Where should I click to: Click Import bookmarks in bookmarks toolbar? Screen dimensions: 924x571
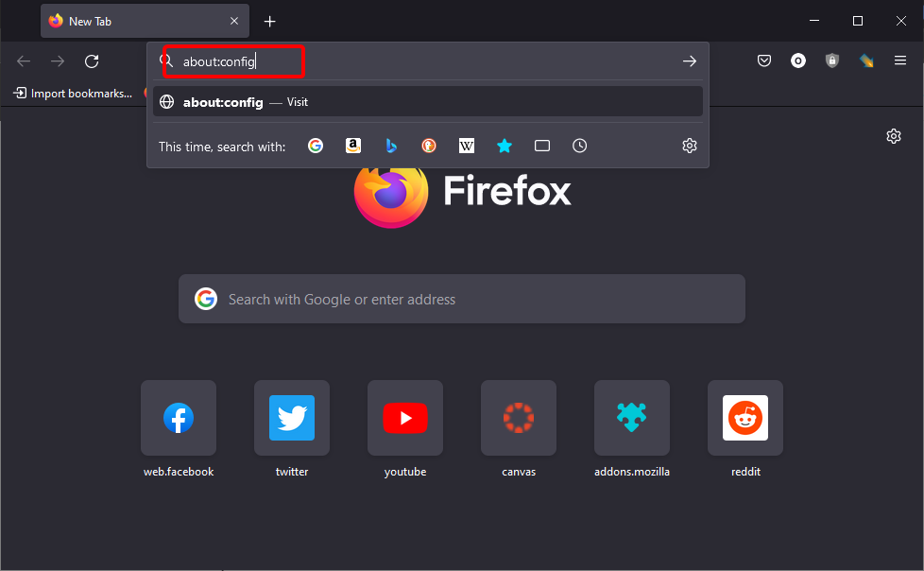(x=73, y=94)
